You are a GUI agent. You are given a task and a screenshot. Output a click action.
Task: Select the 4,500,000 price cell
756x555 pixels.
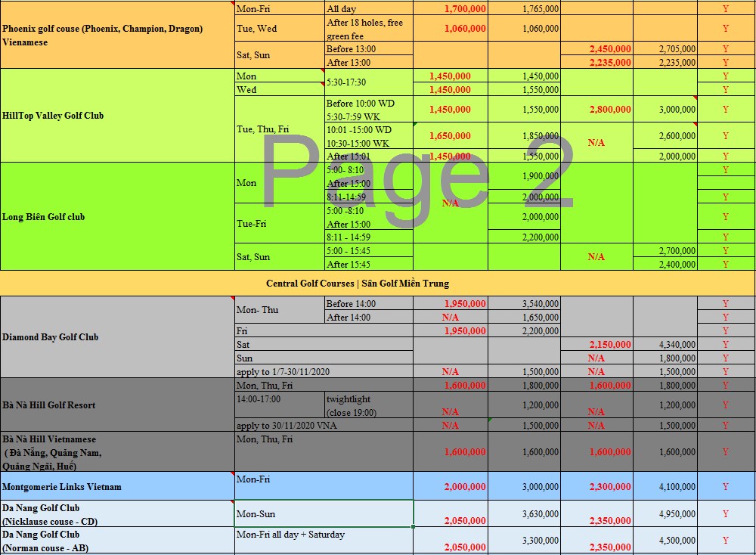(x=665, y=541)
